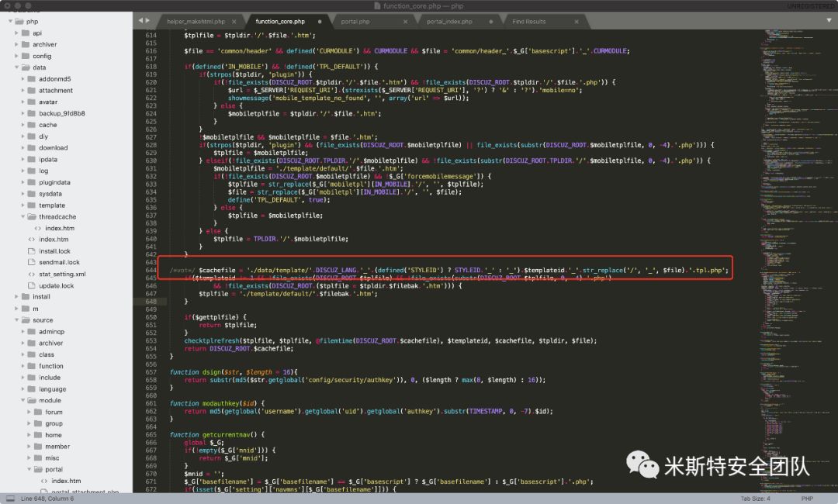This screenshot has width=838, height=504.
Task: Collapse the data folder
Action: coord(16,67)
